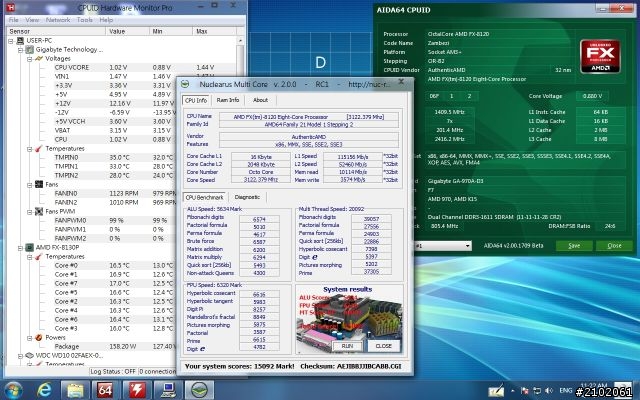Viewport: 640px width, 400px height.
Task: Click the RUN benchmark button
Action: click(347, 346)
